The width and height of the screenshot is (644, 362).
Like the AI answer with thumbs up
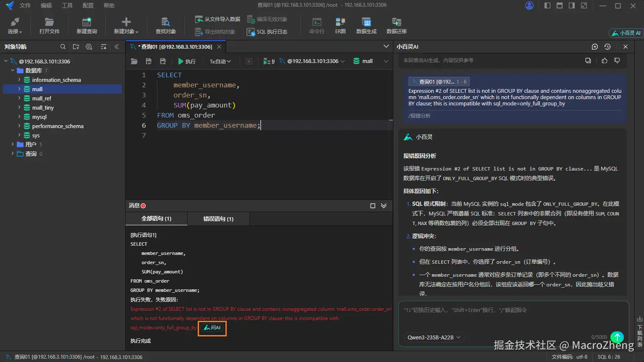click(605, 60)
